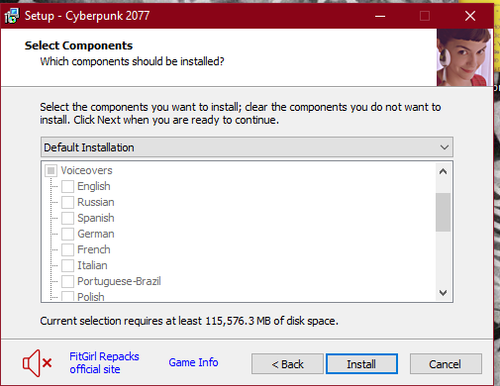
Task: Open the Default Installation dropdown
Action: [247, 147]
